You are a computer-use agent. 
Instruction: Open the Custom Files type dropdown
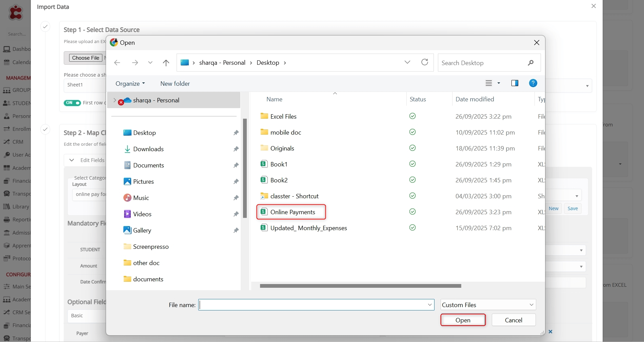coord(488,305)
